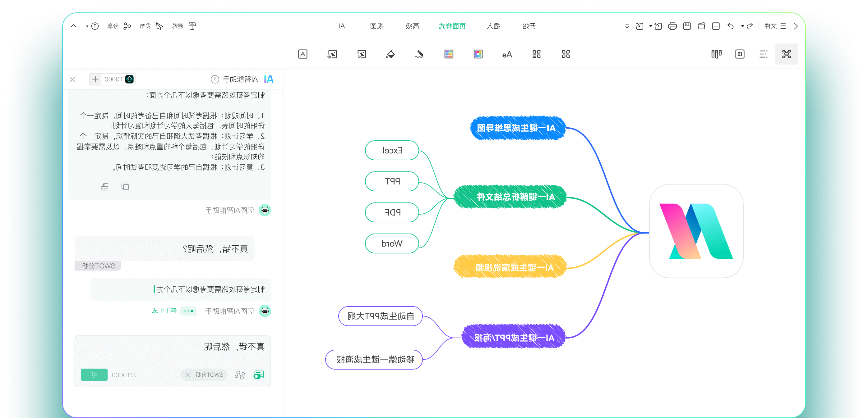868x418 pixels.
Task: Click the undo arrow
Action: coord(731,26)
